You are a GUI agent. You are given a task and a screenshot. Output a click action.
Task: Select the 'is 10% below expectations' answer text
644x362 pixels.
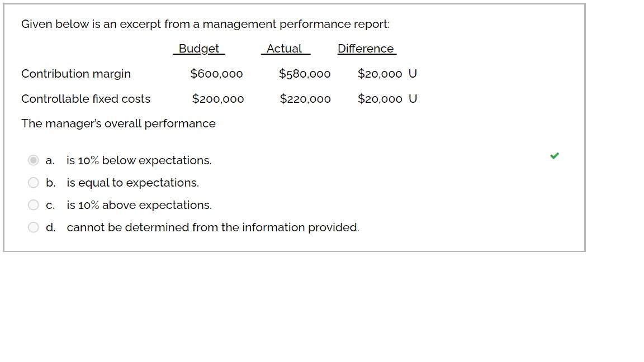[139, 160]
